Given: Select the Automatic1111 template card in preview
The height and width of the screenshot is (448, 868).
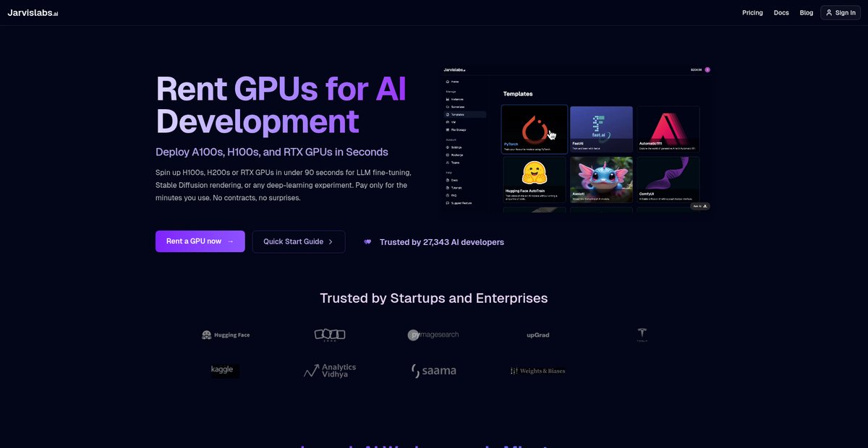Looking at the screenshot, I should (668, 130).
